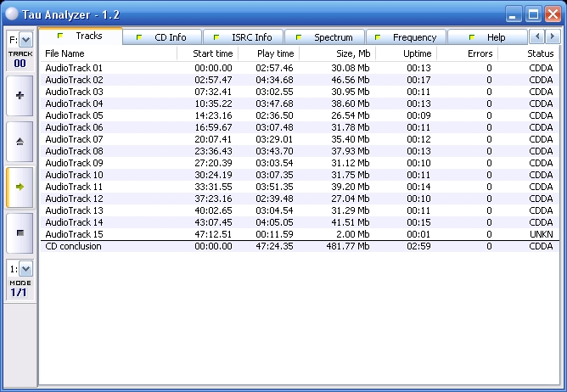Select AudioTrack 15 with UNKN status
The image size is (567, 392).
click(x=74, y=234)
